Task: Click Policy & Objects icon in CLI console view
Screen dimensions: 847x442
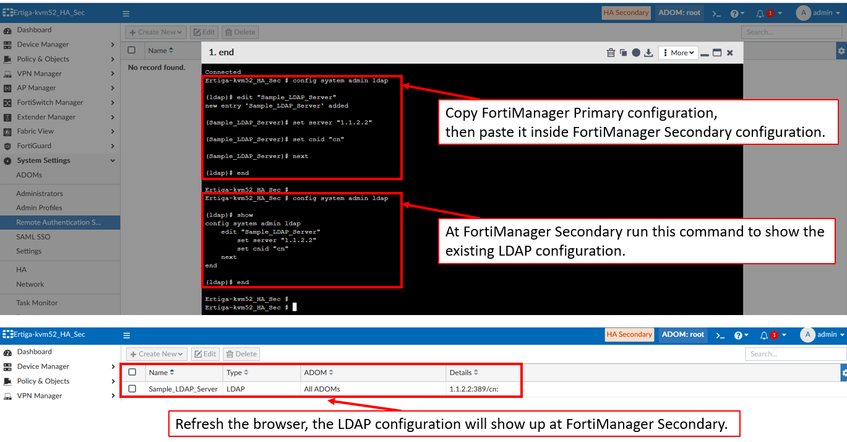Action: click(x=8, y=59)
